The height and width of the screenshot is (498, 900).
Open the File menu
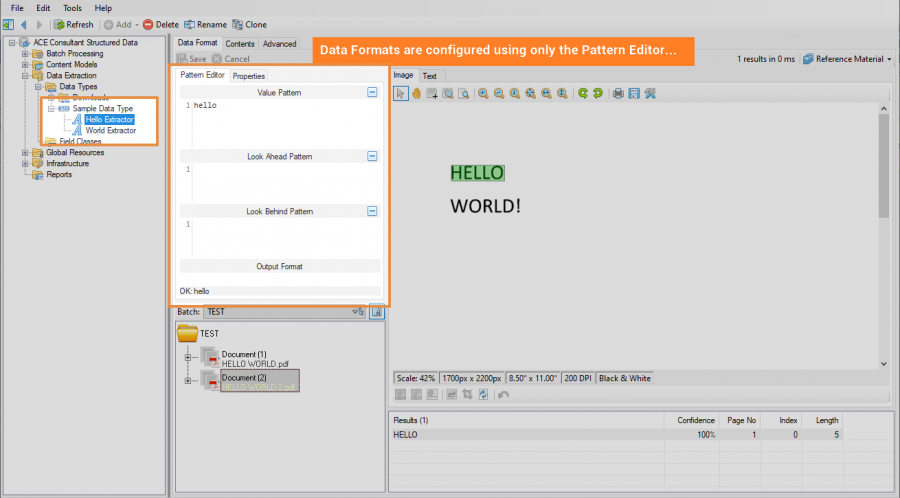tap(17, 8)
